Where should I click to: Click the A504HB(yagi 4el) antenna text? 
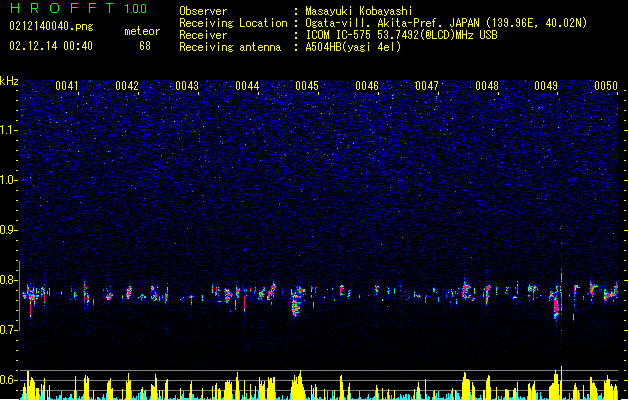[353, 47]
